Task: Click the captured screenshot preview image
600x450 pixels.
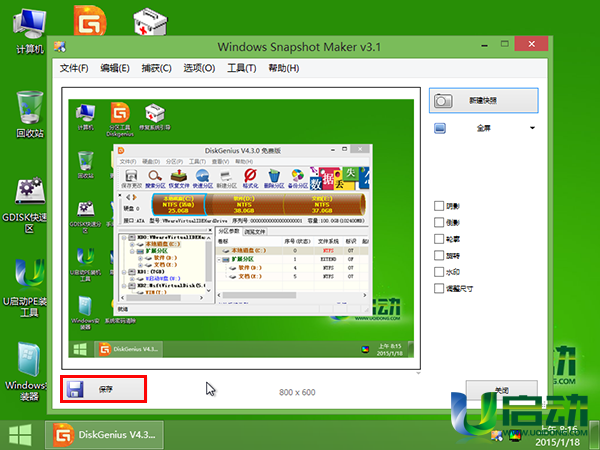Action: 241,228
